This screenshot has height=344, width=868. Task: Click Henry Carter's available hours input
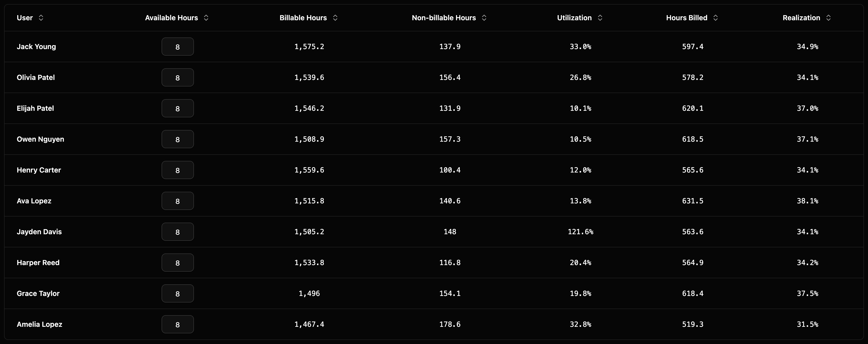tap(177, 170)
